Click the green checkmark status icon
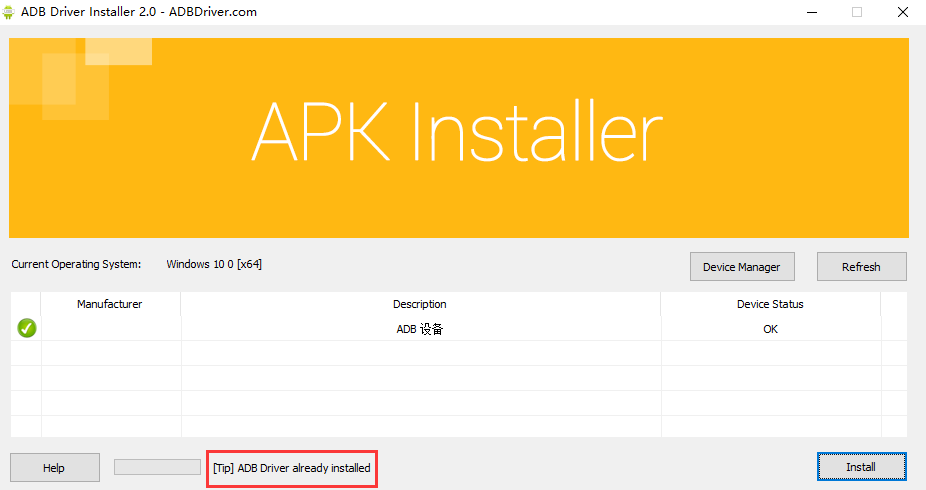 coord(27,328)
